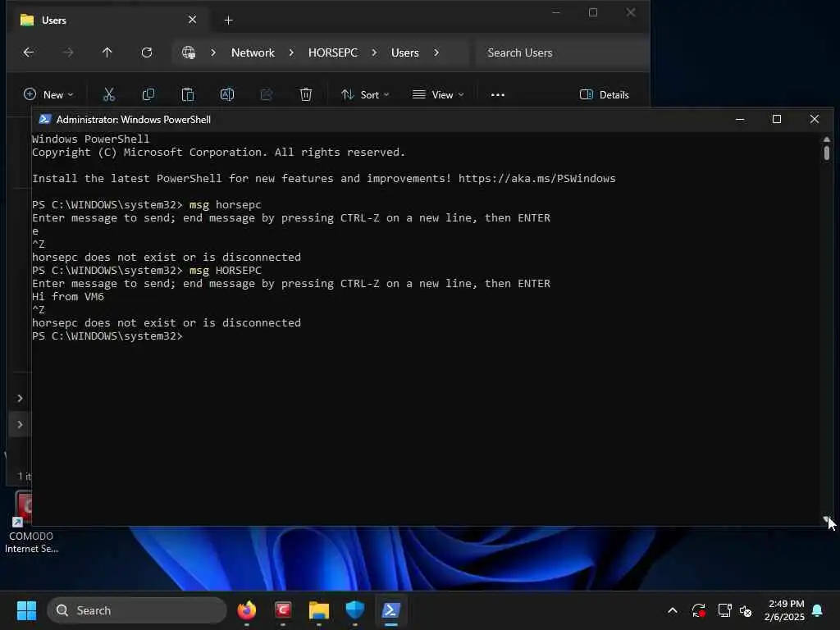The width and height of the screenshot is (840, 630).
Task: Click the PowerShell scrollbar thumb
Action: (x=827, y=153)
